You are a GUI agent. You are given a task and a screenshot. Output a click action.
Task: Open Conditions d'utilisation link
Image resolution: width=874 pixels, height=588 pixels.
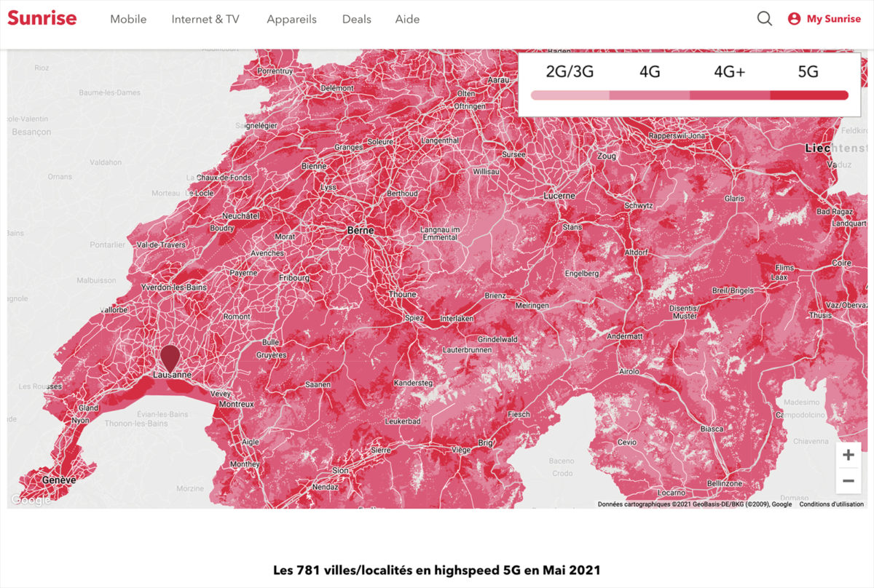(x=831, y=504)
